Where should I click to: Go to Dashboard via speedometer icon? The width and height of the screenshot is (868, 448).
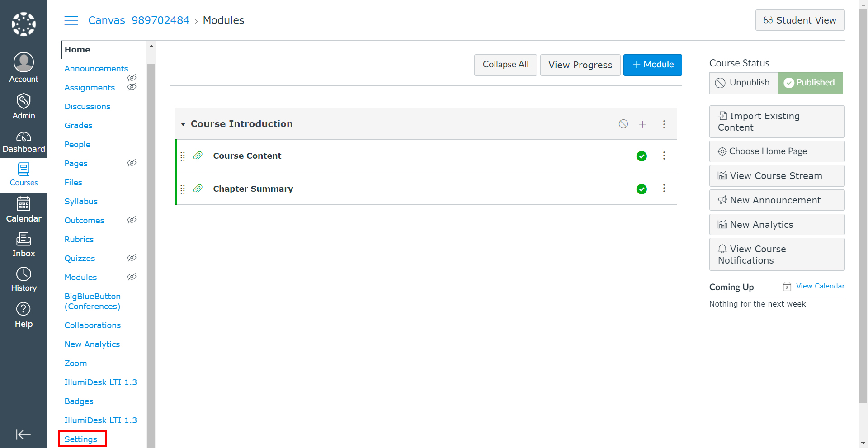point(24,137)
